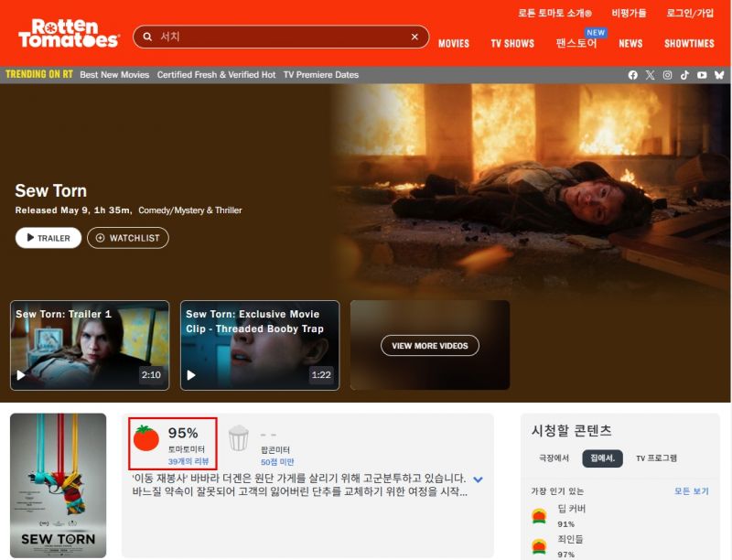Open the TikTok social icon
Viewport: 732px width, 560px height.
(684, 75)
